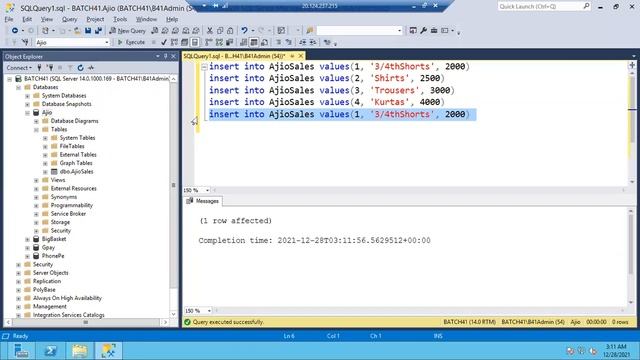Click the Properties wrench icon
Screen dimensions: 640x360
(423, 31)
